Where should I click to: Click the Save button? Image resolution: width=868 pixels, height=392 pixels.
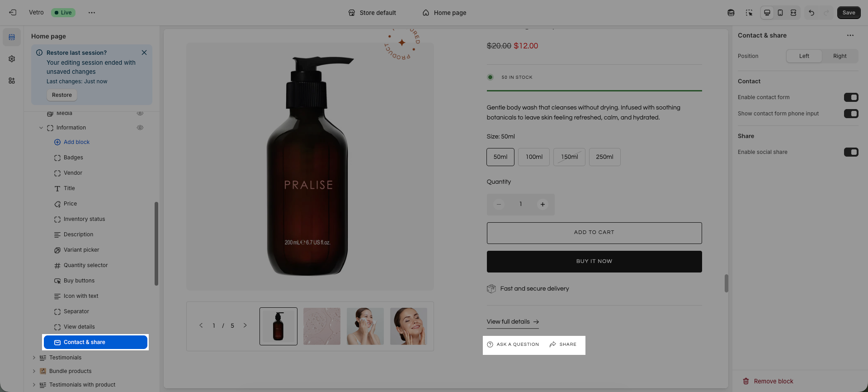(849, 13)
